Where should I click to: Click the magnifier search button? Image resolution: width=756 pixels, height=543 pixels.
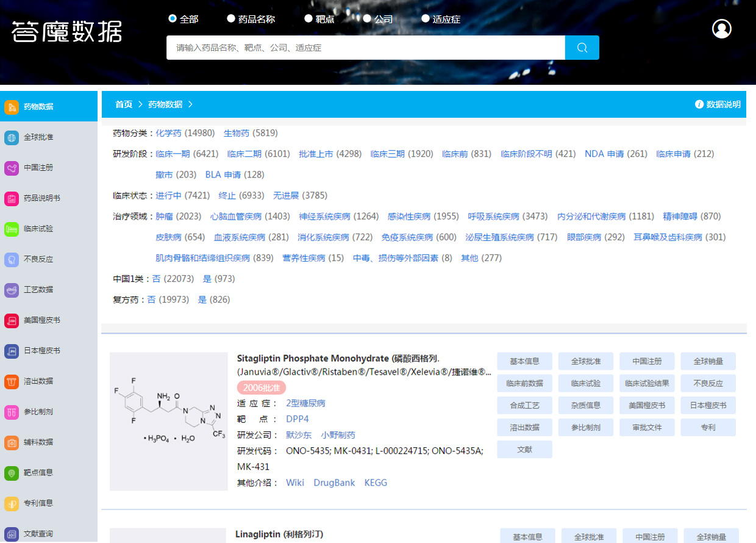coord(582,48)
